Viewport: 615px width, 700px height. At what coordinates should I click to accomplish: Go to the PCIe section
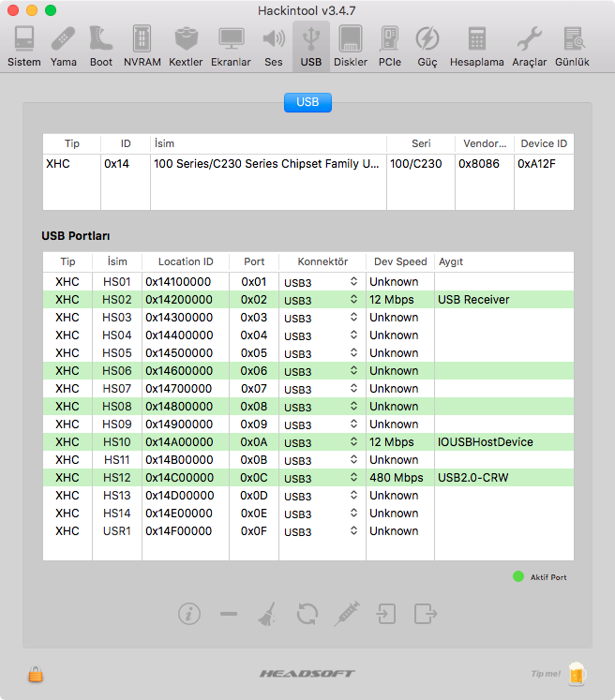click(389, 46)
